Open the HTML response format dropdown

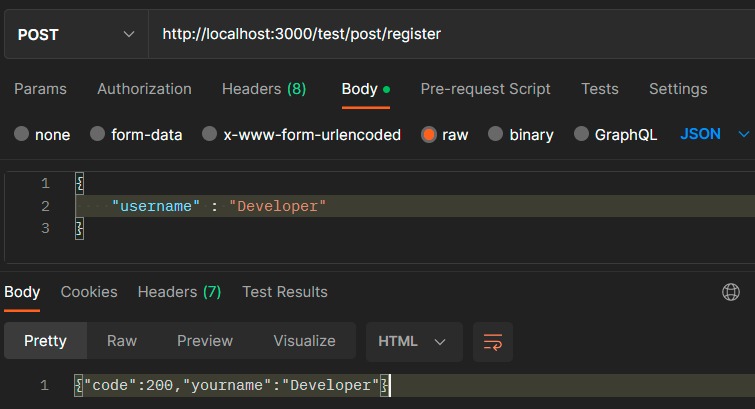click(414, 342)
